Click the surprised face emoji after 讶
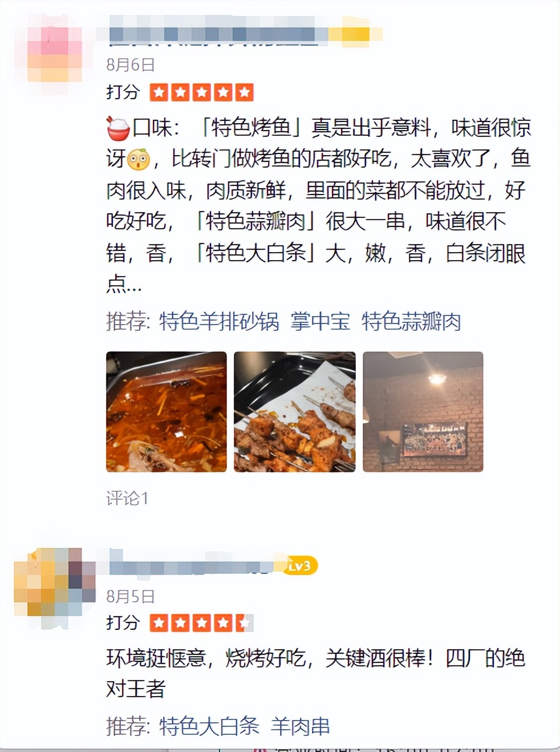 pos(138,159)
